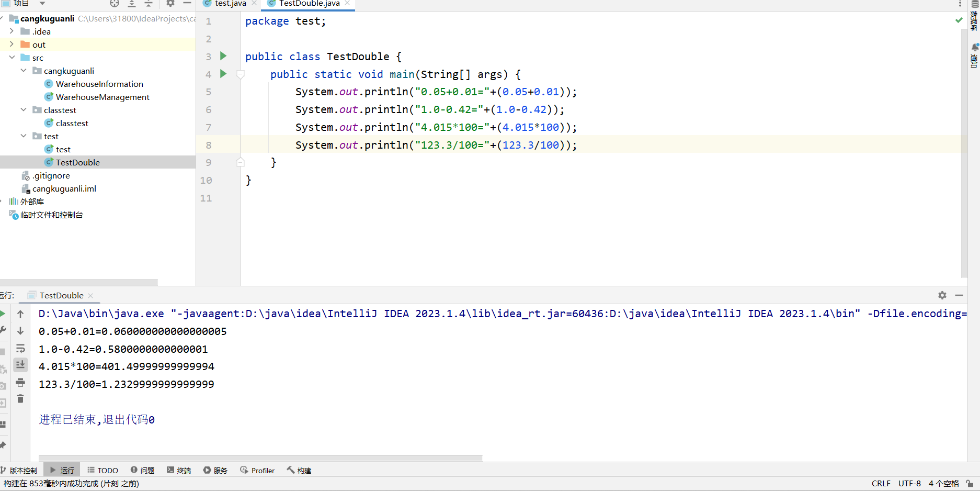This screenshot has height=491, width=980.
Task: Click the read-only lock icon in status bar
Action: coord(970,484)
